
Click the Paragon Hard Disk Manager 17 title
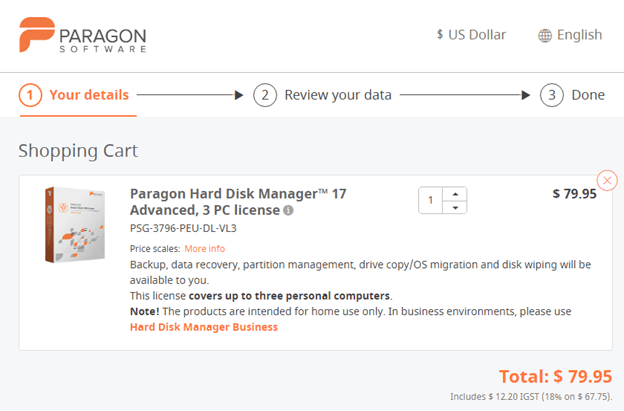238,194
